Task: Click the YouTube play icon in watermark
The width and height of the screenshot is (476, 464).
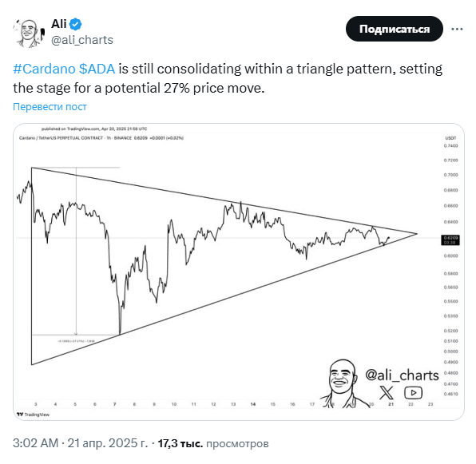Action: point(413,393)
